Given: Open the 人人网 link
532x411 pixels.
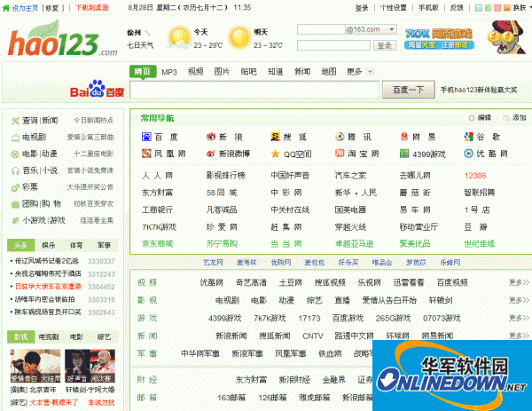Looking at the screenshot, I should [x=158, y=176].
